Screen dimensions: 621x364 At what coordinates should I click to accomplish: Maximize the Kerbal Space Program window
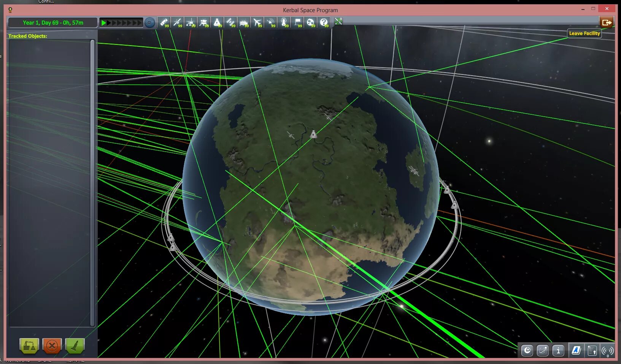point(593,9)
